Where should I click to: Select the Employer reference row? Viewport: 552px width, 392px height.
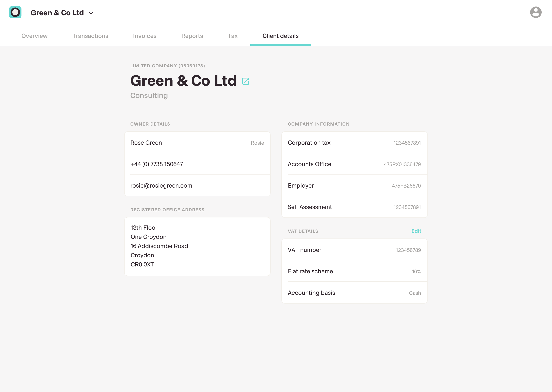pyautogui.click(x=354, y=186)
